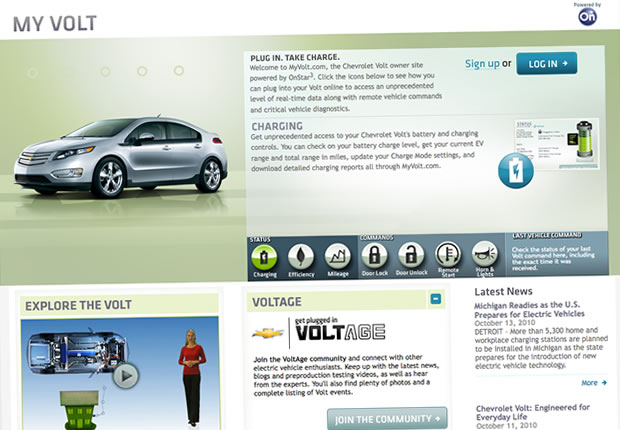Click the Chevrolet bowtie logo
620x430 pixels.
[268, 333]
